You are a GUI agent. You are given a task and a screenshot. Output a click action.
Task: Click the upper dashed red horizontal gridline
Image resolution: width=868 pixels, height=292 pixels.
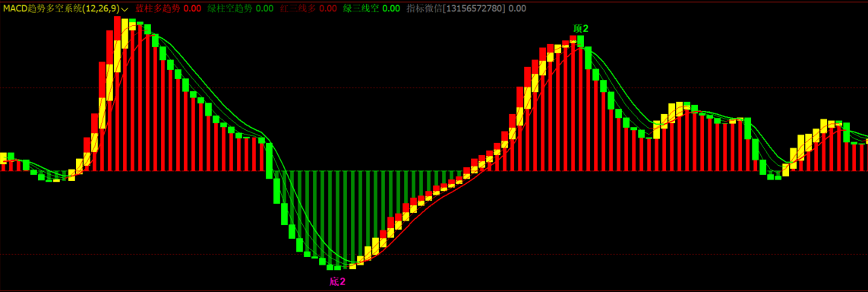pos(434,87)
